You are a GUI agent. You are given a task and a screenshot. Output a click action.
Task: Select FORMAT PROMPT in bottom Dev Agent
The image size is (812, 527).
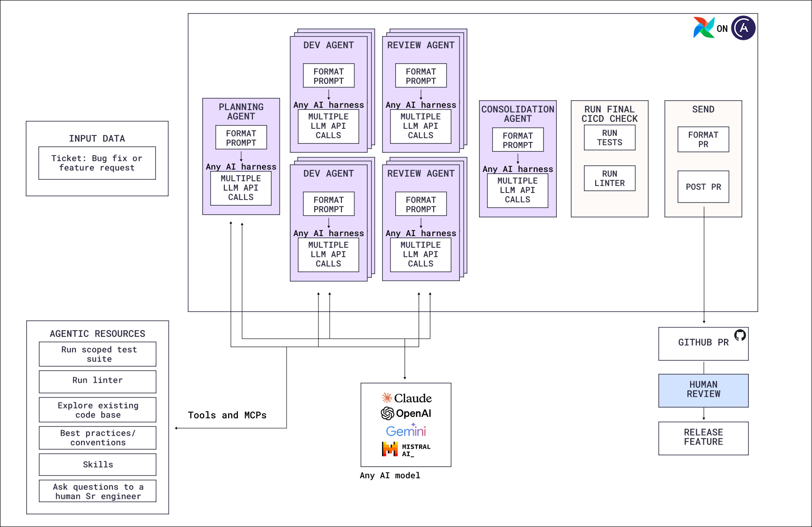pyautogui.click(x=329, y=204)
